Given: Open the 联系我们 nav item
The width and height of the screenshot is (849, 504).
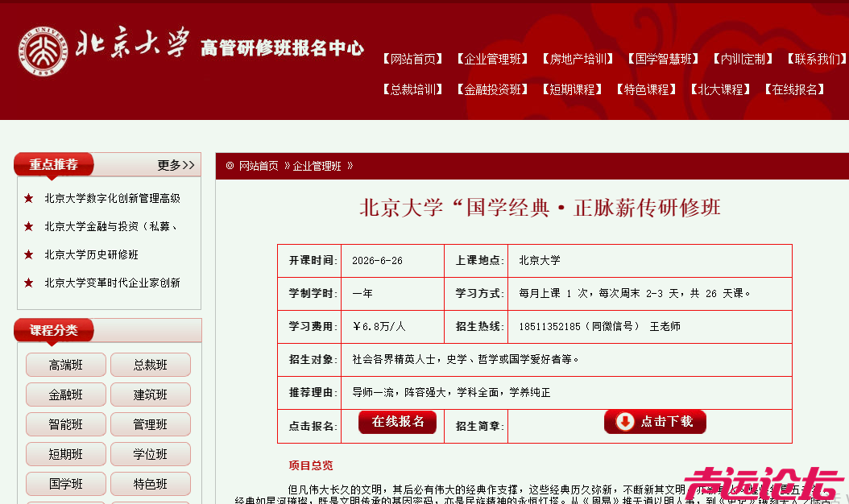Looking at the screenshot, I should point(817,59).
